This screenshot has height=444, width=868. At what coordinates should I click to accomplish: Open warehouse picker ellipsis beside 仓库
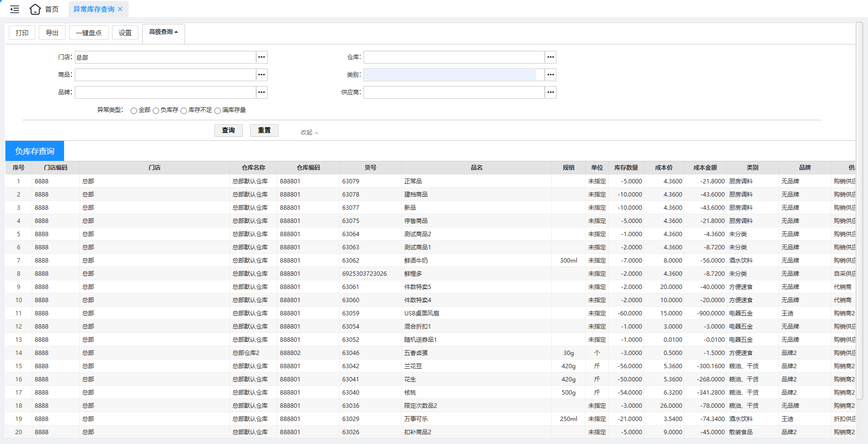[550, 57]
